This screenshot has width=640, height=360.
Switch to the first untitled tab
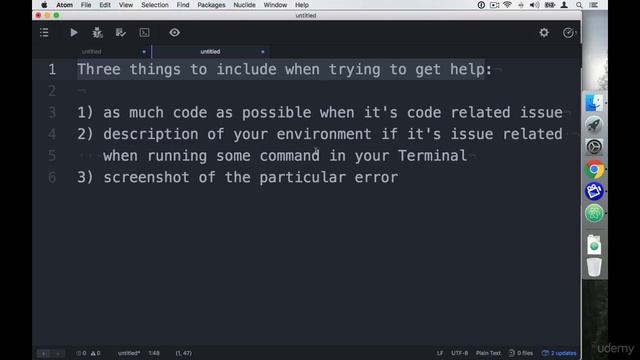pyautogui.click(x=91, y=52)
